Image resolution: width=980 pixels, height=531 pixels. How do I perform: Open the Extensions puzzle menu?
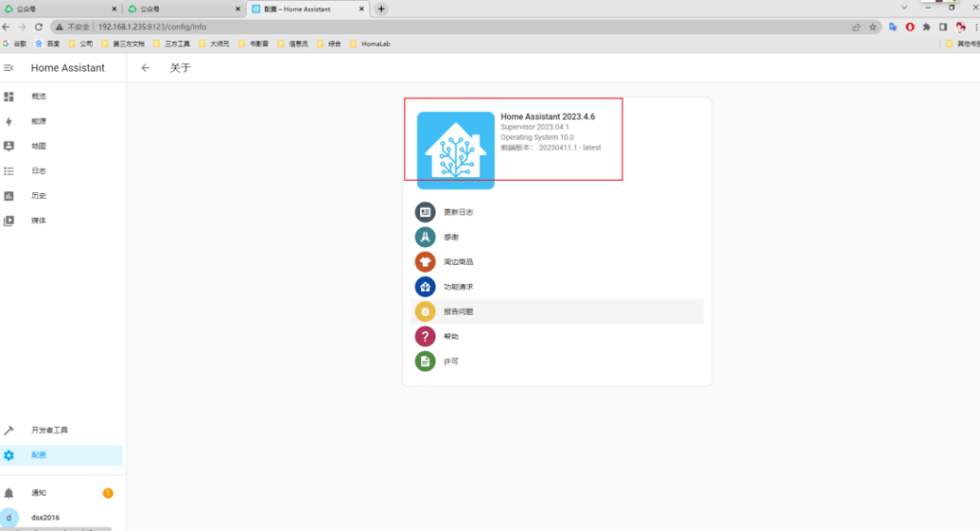pos(926,27)
